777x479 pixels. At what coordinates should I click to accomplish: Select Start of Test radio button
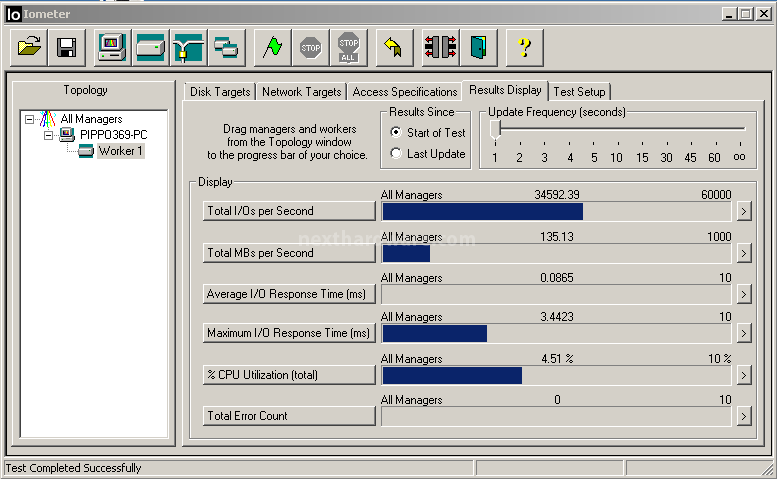click(395, 132)
